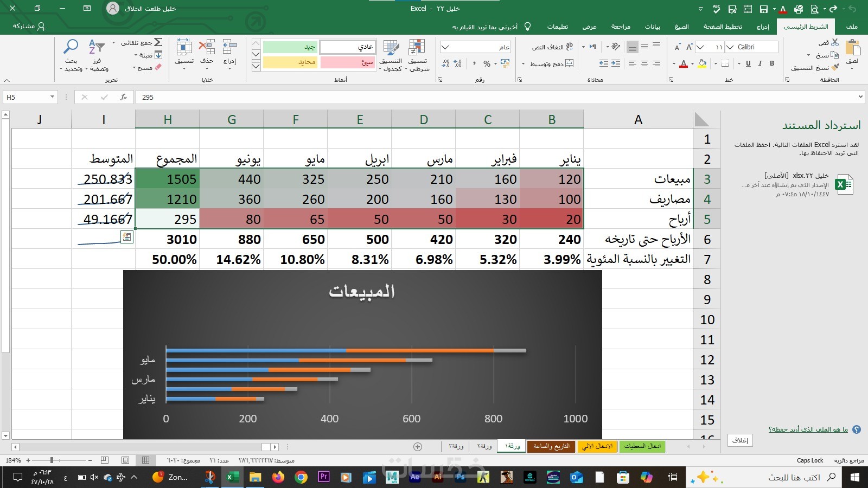
Task: Open the Formulas (الصيغ) ribbon tab
Action: (682, 26)
